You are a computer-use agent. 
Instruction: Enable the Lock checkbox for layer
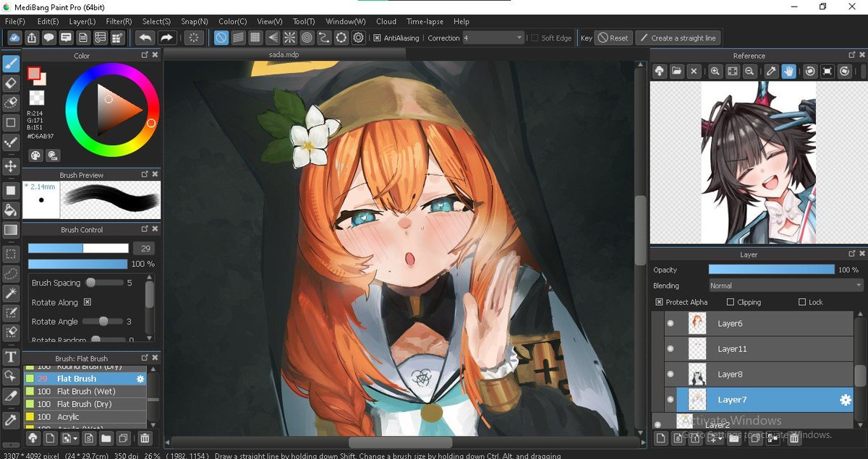[x=801, y=302]
